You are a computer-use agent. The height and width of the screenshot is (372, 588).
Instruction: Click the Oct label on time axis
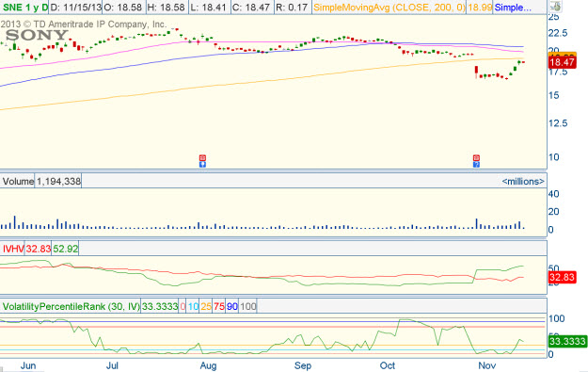pos(388,365)
